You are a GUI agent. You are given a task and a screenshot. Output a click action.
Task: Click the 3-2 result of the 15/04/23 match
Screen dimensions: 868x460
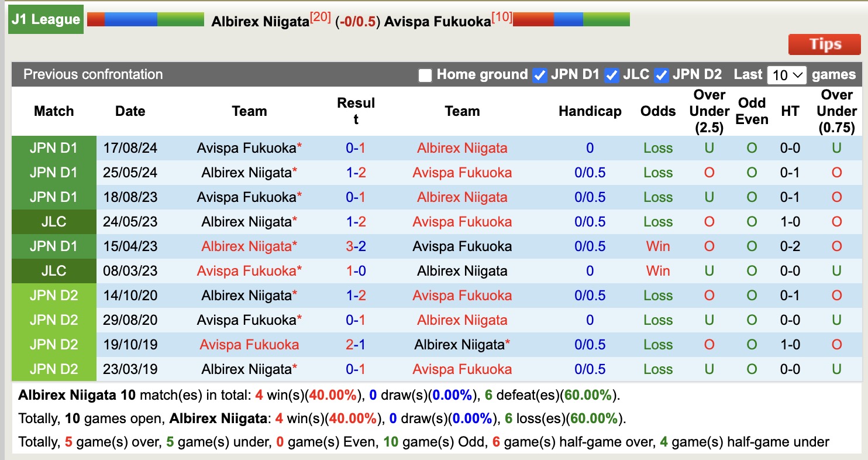pyautogui.click(x=356, y=246)
